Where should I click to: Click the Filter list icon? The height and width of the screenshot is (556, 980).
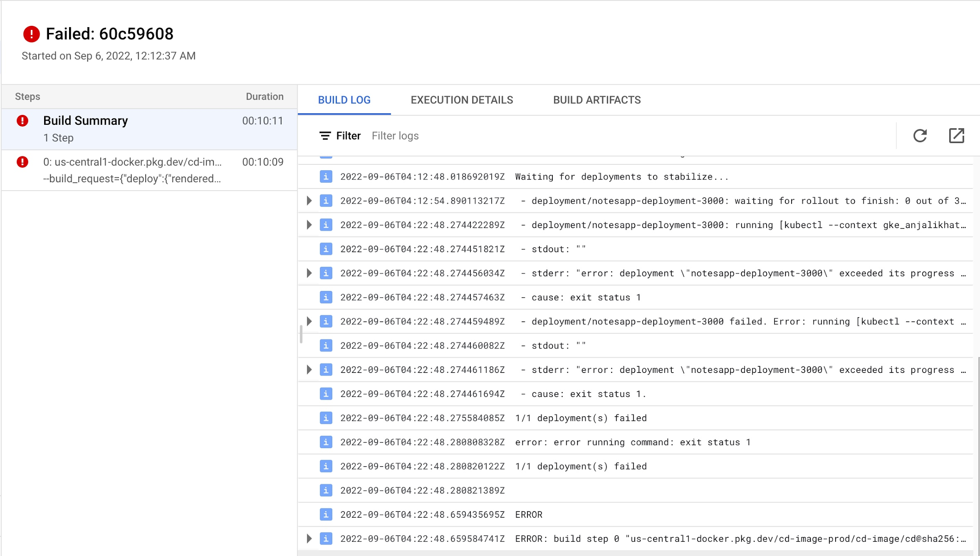(x=325, y=136)
